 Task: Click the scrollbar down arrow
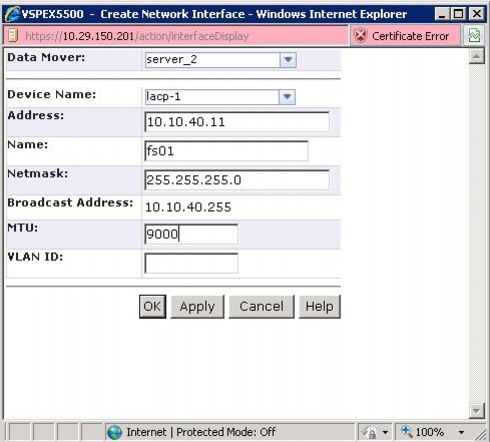(x=477, y=411)
